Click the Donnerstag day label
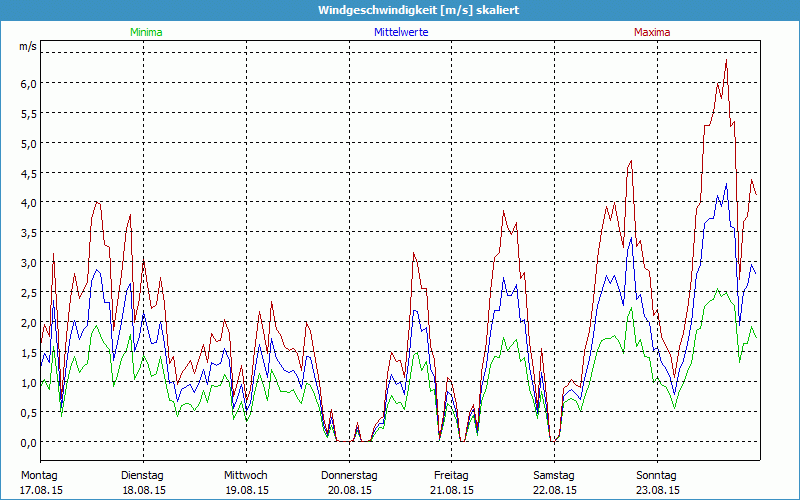 [349, 476]
